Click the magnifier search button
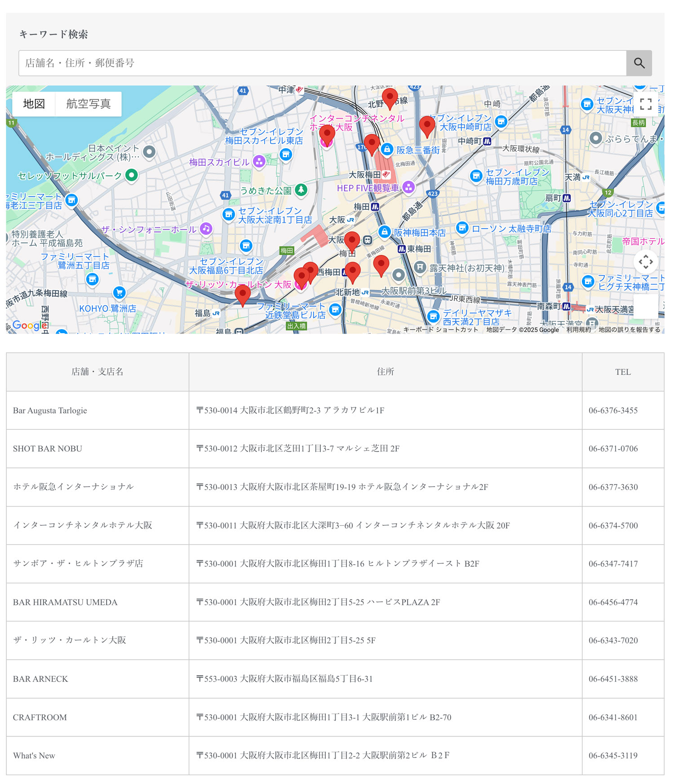The width and height of the screenshot is (674, 784). tap(639, 63)
